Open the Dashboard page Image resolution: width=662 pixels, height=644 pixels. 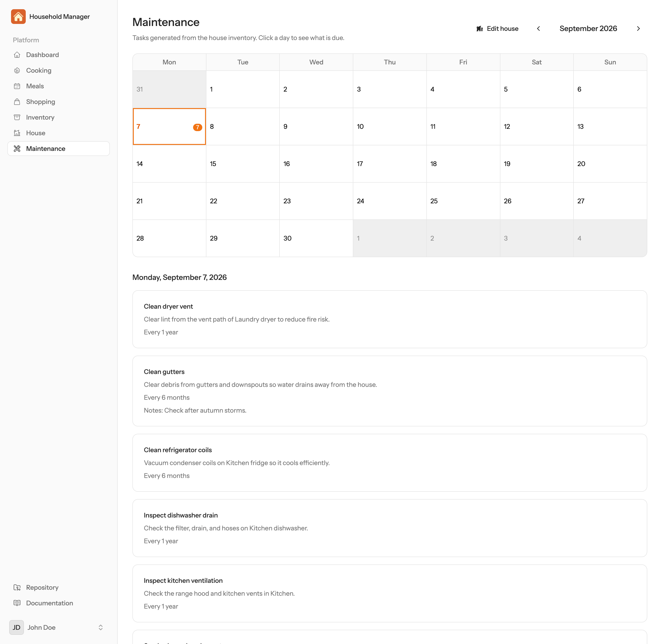[58, 55]
